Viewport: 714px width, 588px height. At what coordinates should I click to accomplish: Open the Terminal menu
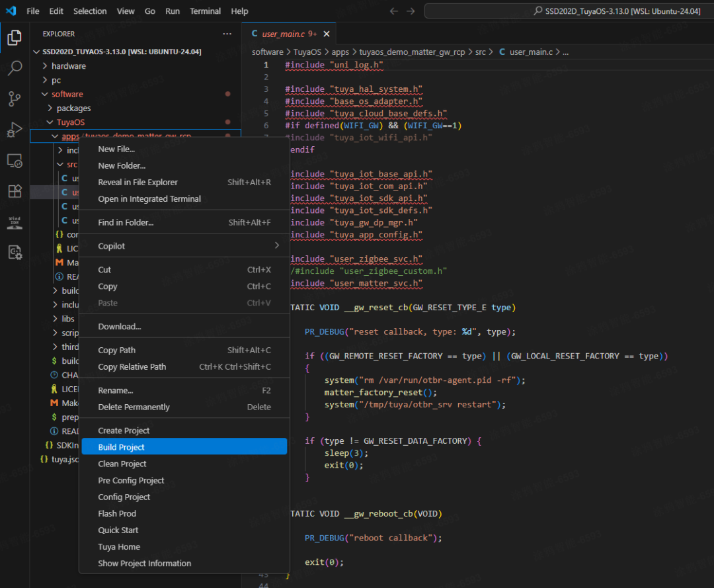tap(205, 11)
